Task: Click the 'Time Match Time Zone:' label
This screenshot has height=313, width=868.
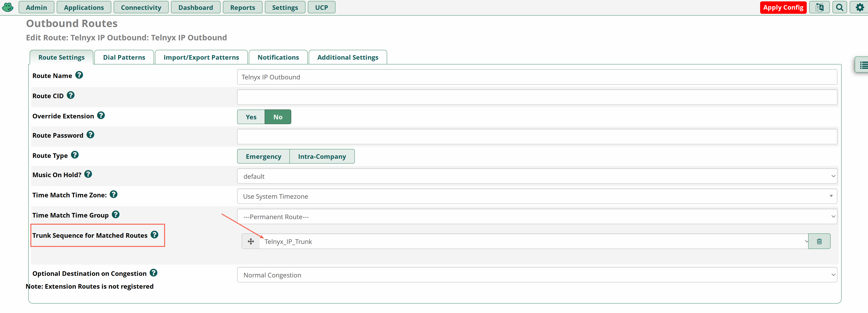Action: click(69, 195)
